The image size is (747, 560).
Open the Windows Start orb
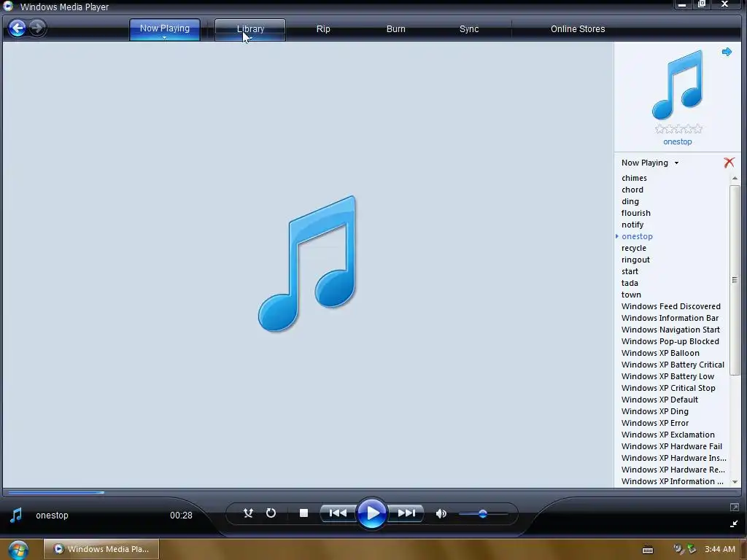coord(18,550)
